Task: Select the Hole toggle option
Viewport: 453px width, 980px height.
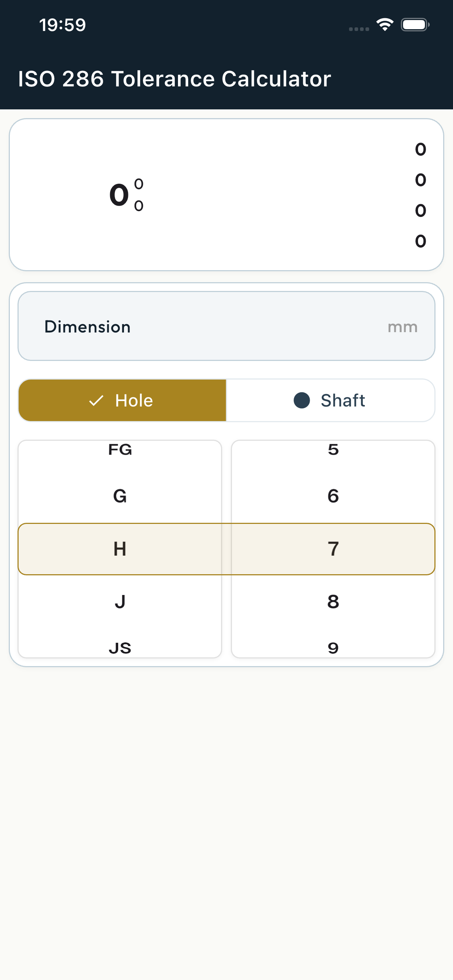Action: (x=123, y=401)
